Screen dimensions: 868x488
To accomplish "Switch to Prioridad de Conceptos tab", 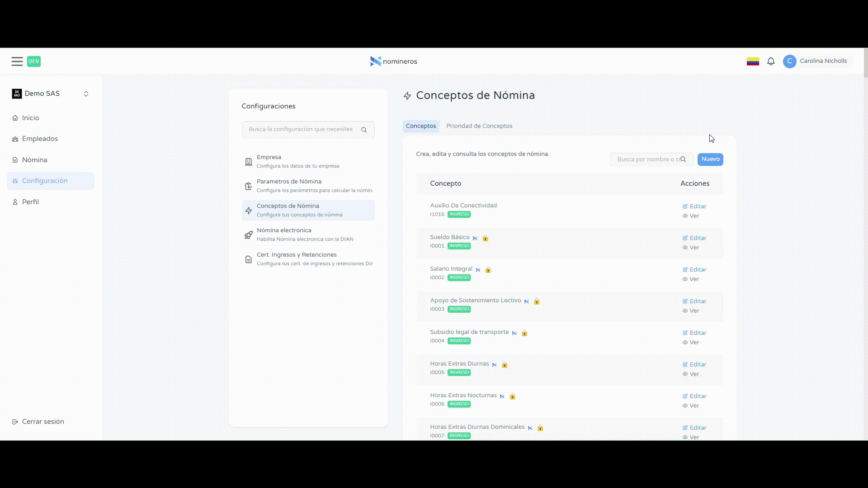I will [x=479, y=126].
